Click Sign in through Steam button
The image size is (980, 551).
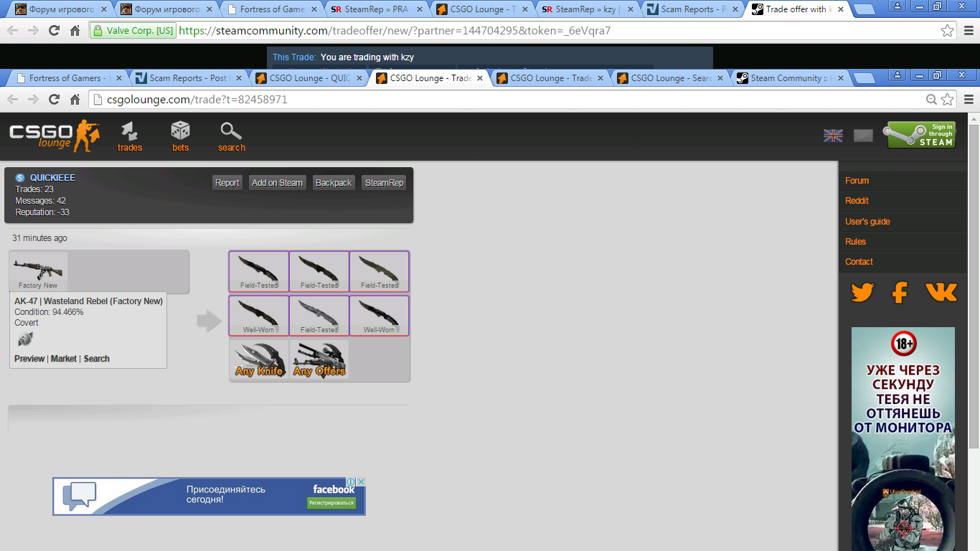(x=921, y=135)
